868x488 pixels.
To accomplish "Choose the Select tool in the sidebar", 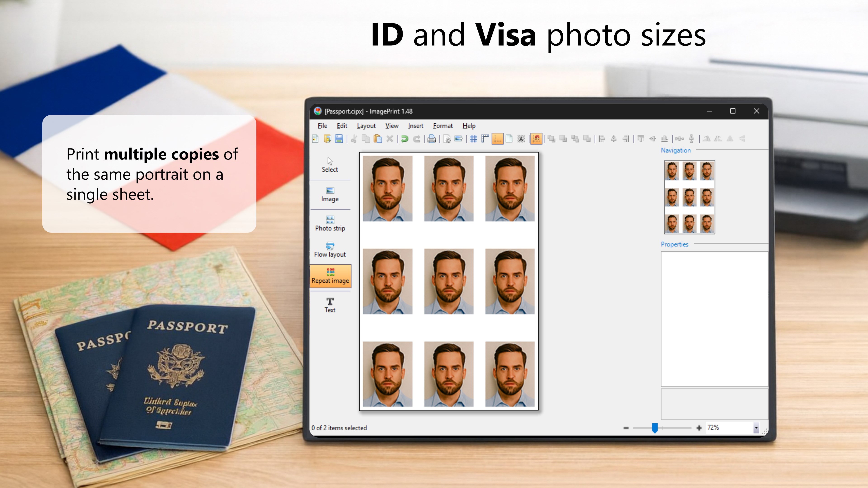I will (330, 165).
